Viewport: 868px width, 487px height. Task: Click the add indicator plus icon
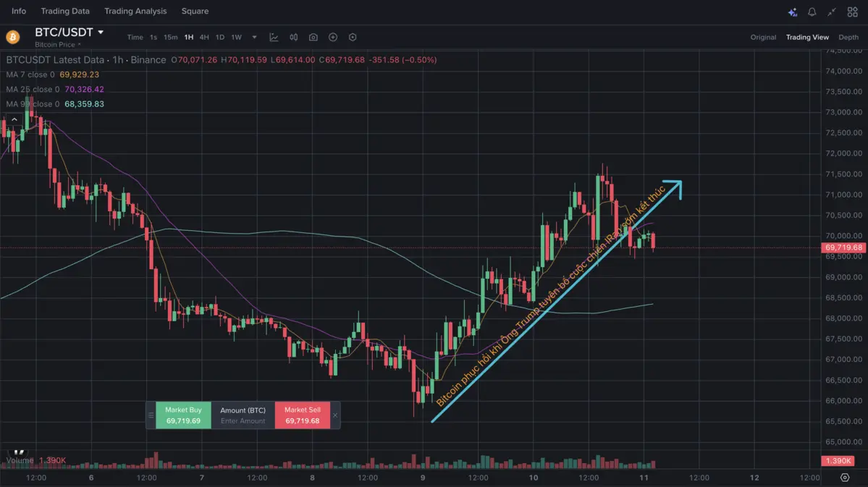tap(333, 37)
